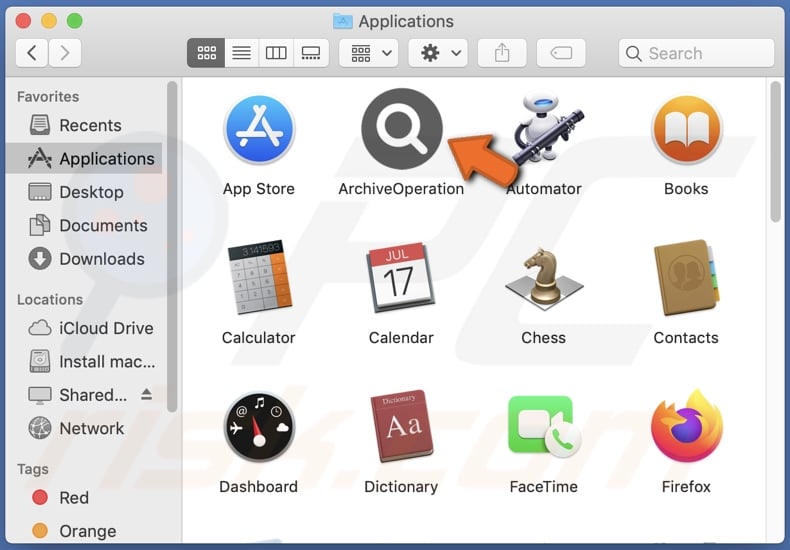Open the Calendar app icon

click(402, 278)
